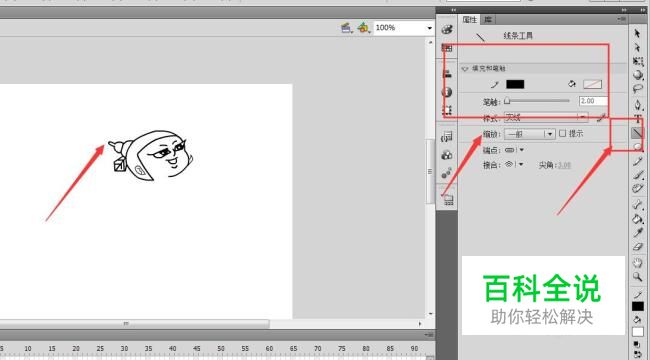Open the Properties panel options menu
The image size is (650, 360).
(622, 19)
